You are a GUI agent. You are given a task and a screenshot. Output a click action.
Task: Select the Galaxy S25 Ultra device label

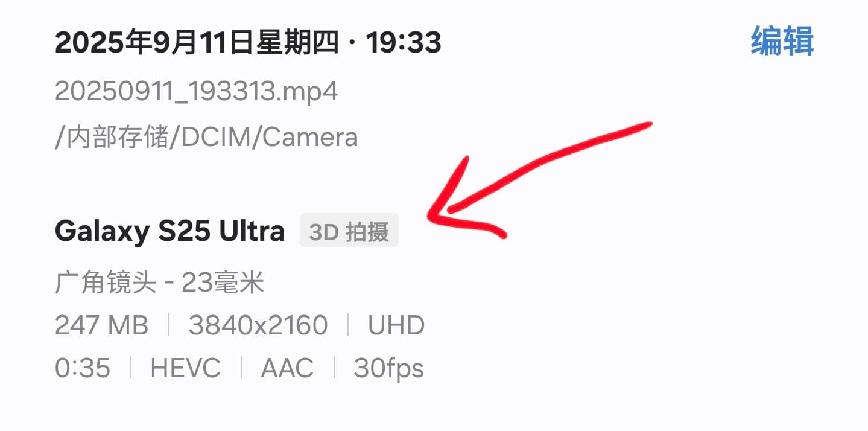click(169, 231)
